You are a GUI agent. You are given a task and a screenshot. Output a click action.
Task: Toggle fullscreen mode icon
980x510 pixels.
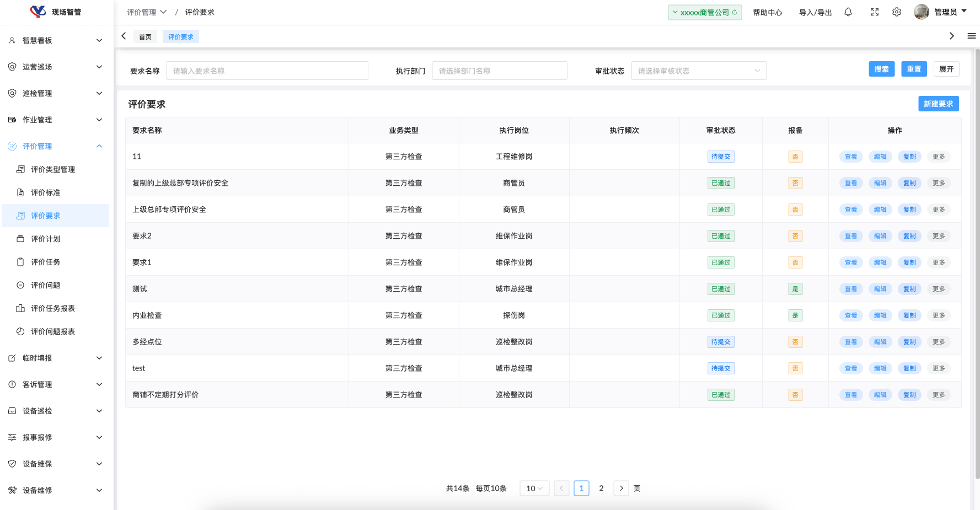[x=875, y=12]
